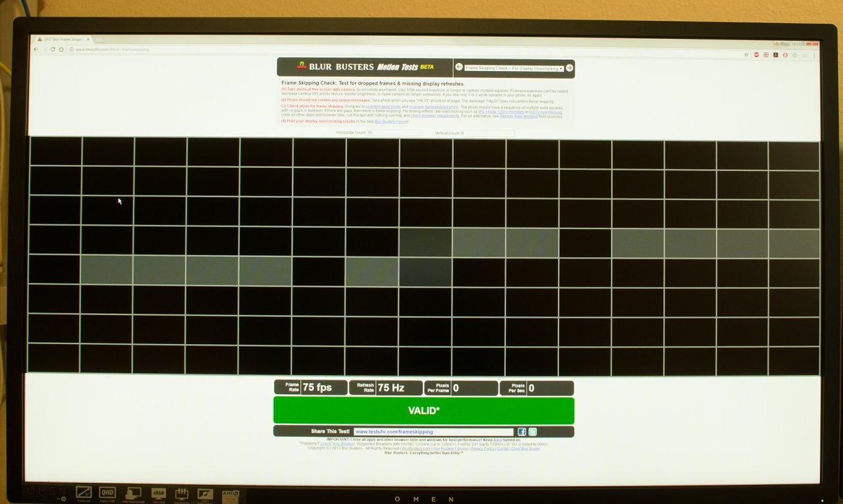
Task: Select the testufo.com/frameskipping share URL field
Action: pos(433,432)
